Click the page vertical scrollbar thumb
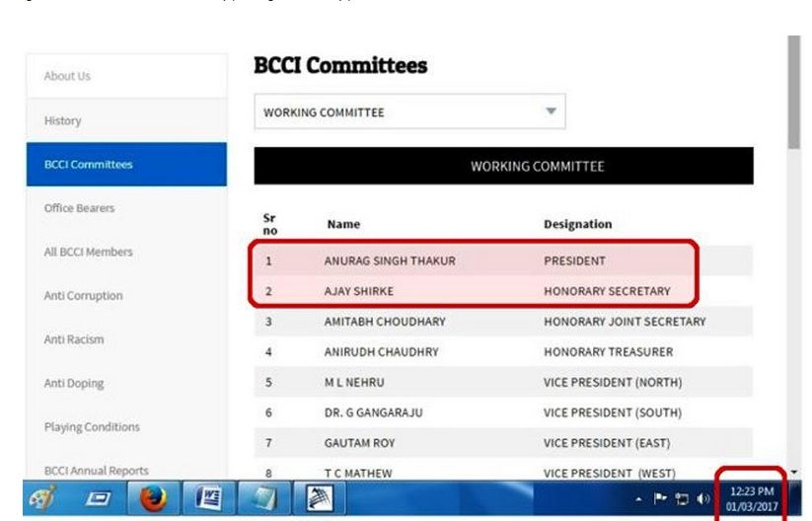 794,92
